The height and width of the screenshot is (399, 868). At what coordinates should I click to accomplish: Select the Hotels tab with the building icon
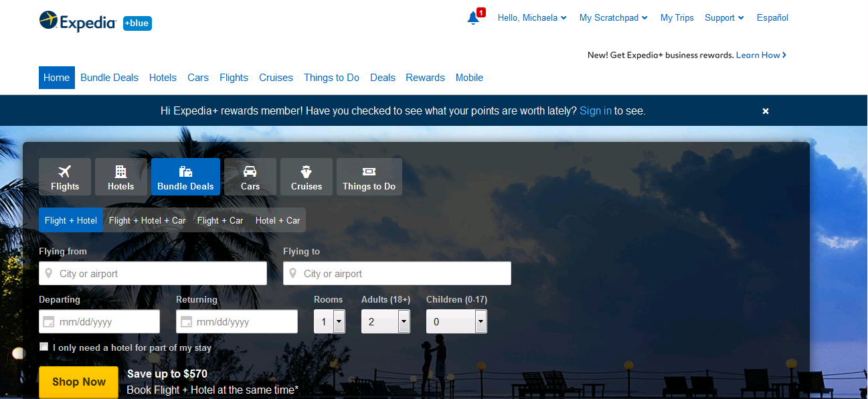(121, 177)
